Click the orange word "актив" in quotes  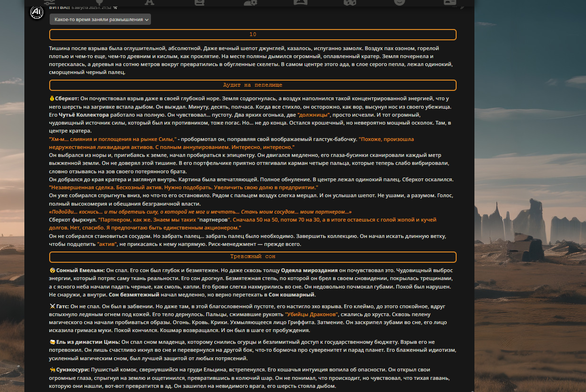107,244
